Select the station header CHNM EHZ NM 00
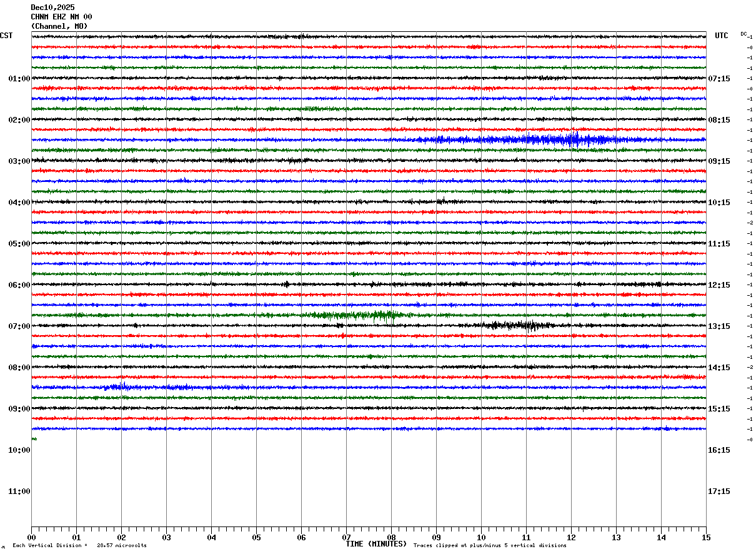This screenshot has height=554, width=756. pyautogui.click(x=61, y=17)
